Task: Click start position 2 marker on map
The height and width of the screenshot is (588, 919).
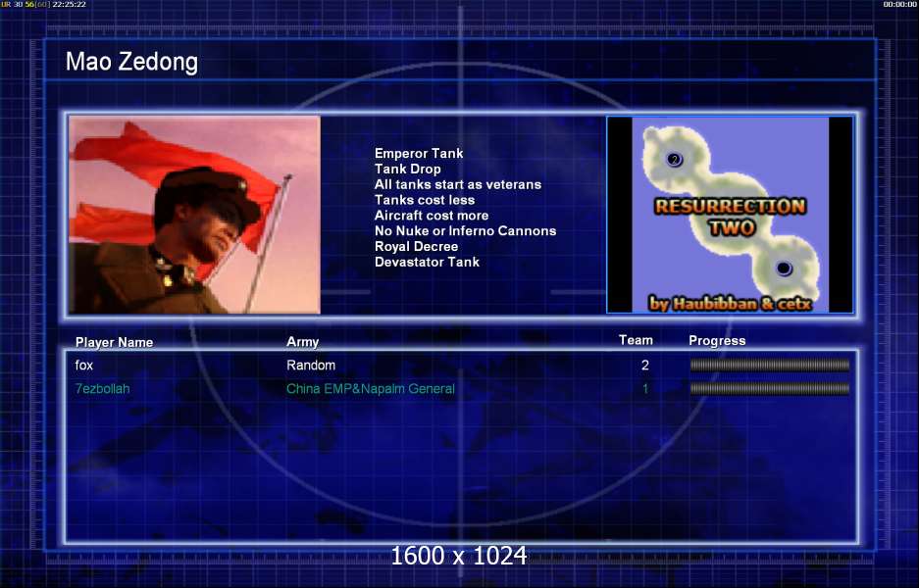Action: pos(674,160)
